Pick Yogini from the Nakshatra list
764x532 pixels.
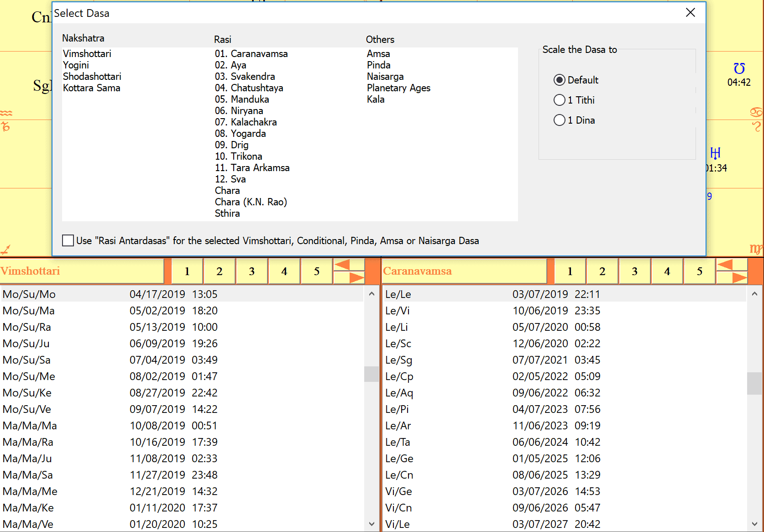76,65
